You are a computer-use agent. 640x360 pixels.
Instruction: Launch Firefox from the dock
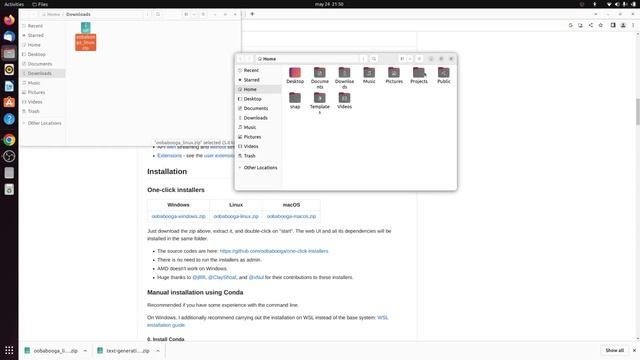(9, 20)
